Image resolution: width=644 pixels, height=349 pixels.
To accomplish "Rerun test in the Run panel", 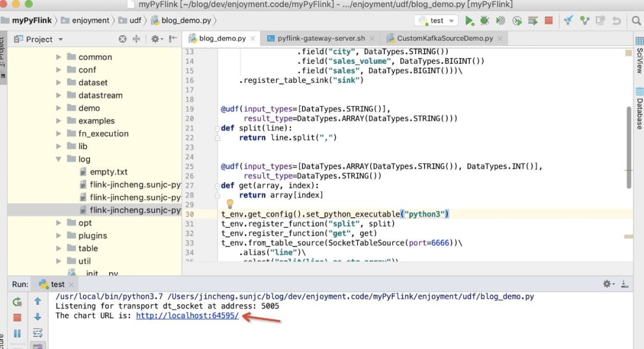I will (x=17, y=302).
